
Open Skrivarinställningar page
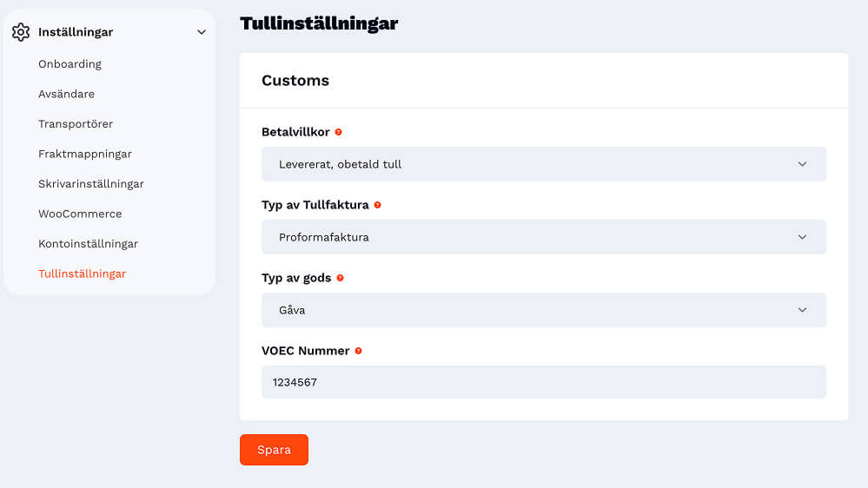click(x=91, y=183)
